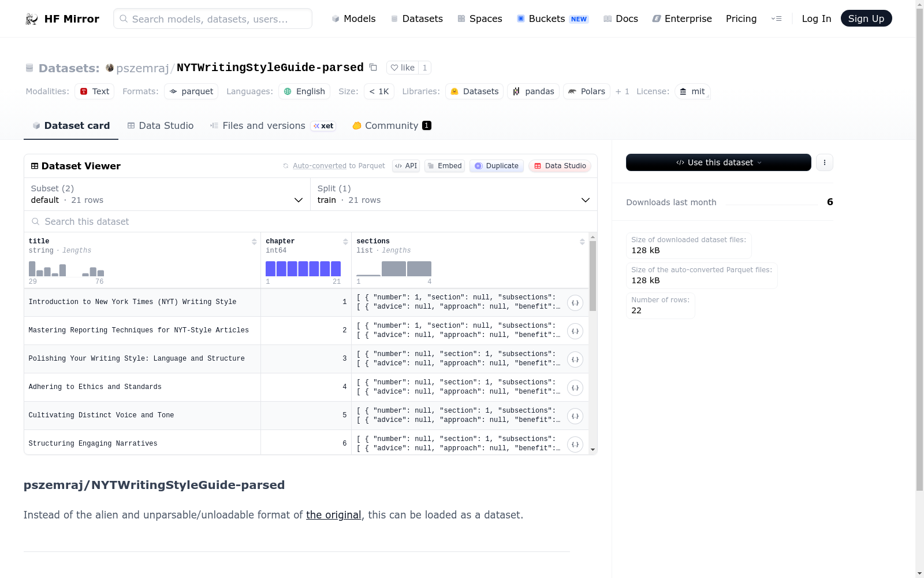
Task: Open the expanded navigation menu icon
Action: [x=777, y=18]
